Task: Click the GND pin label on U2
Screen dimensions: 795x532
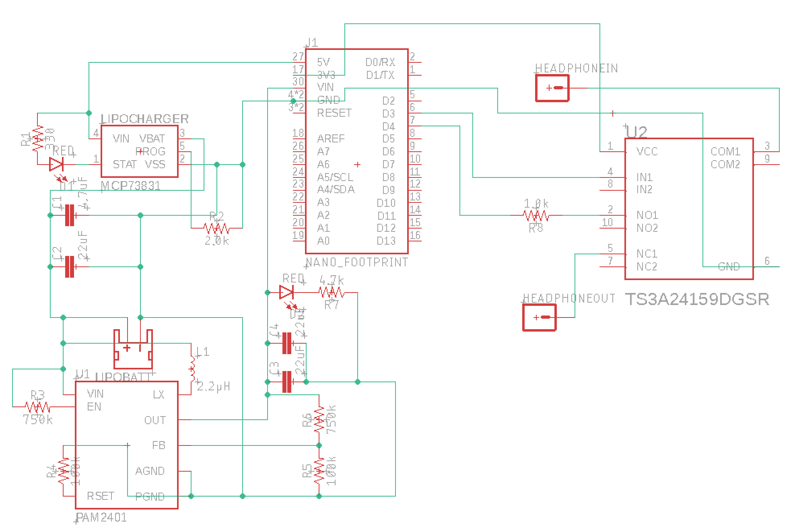Action: pos(729,266)
